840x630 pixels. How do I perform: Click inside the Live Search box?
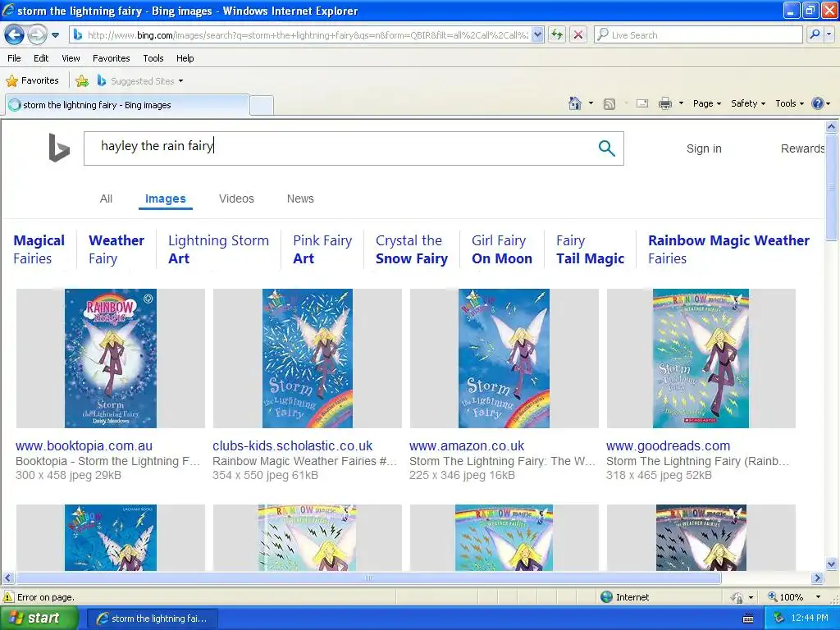699,34
